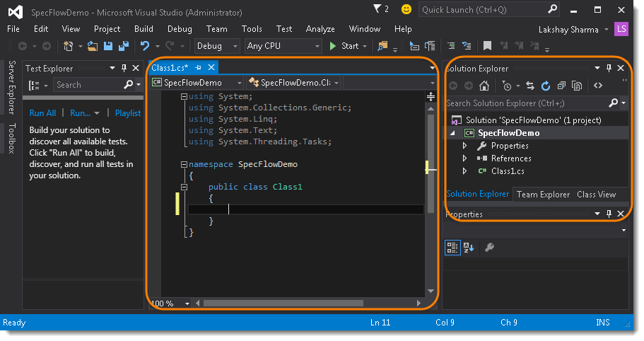Viewport: 644px width, 341px height.
Task: Open the SpecFlowDemo.Class1 type dropdown
Action: [x=293, y=83]
